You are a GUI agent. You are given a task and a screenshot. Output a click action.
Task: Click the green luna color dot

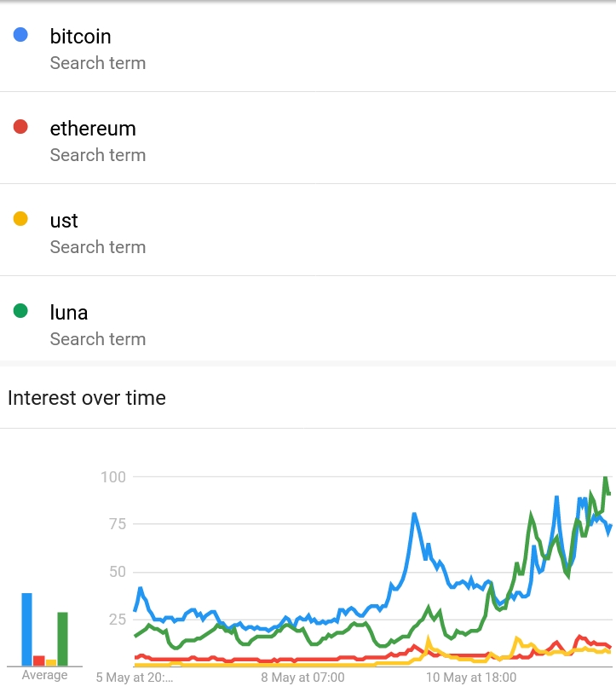pyautogui.click(x=20, y=311)
